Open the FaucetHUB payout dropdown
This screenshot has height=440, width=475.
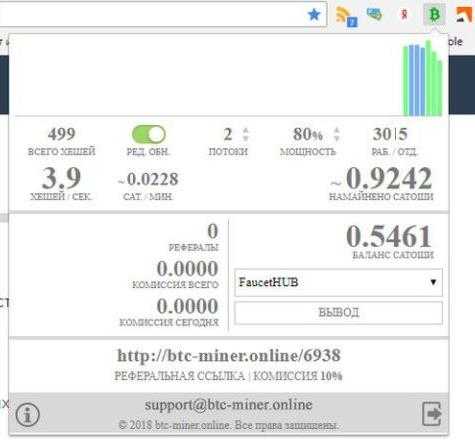pos(339,282)
